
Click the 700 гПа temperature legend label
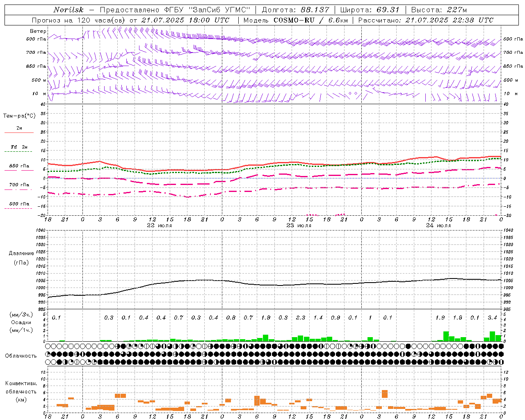(19, 185)
